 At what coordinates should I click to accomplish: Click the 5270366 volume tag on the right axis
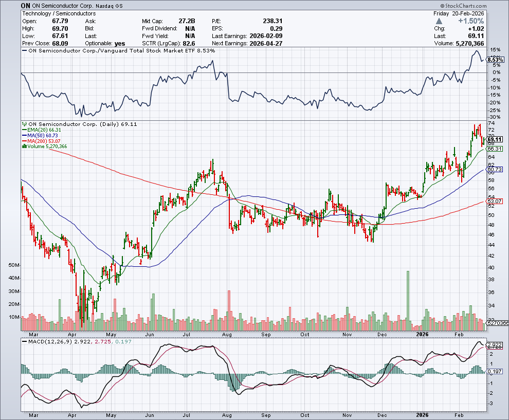click(x=498, y=323)
